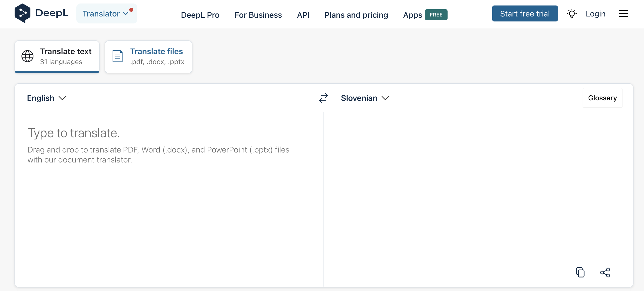Screen dimensions: 644x291
Task: Open the Apps menu item
Action: click(x=413, y=15)
